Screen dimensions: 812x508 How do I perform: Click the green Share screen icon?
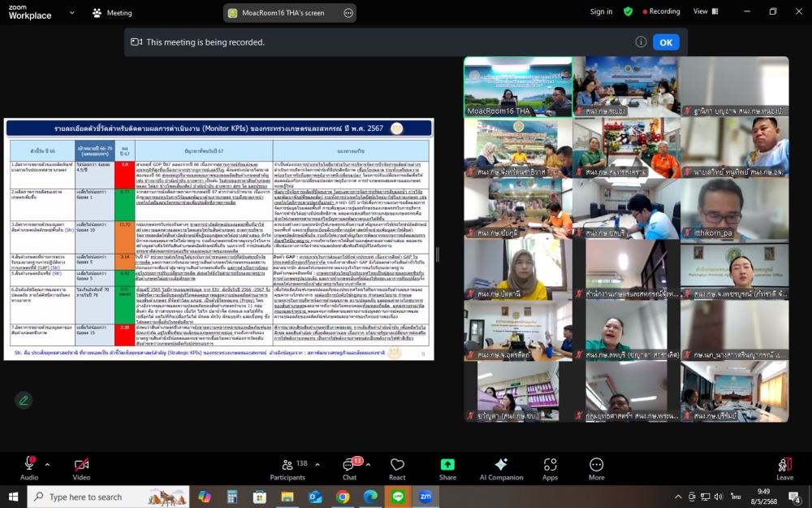(x=447, y=465)
